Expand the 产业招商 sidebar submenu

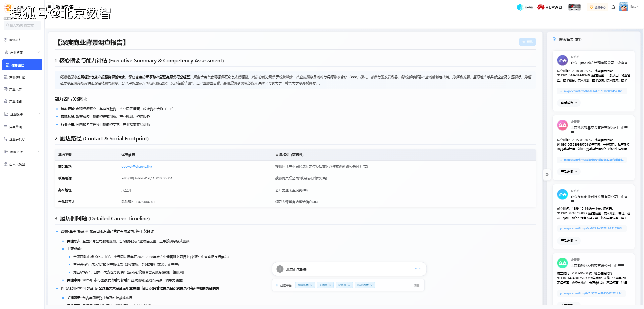39,52
